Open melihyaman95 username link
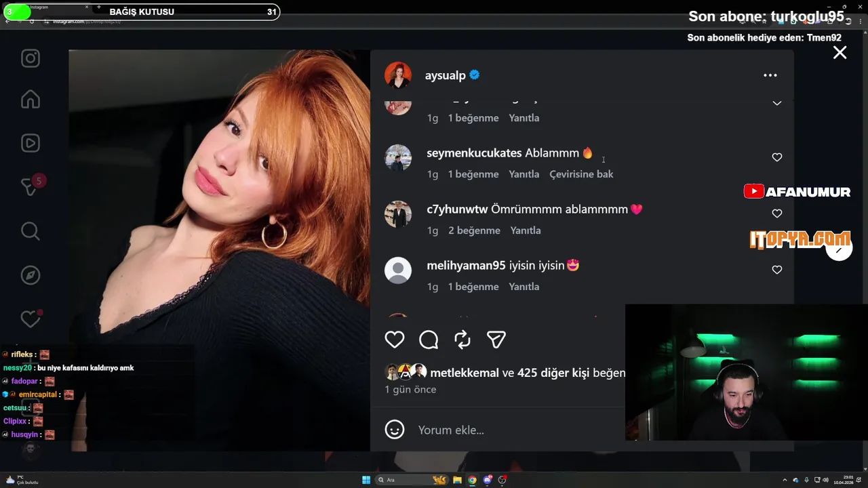Viewport: 868px width, 488px height. pyautogui.click(x=467, y=266)
